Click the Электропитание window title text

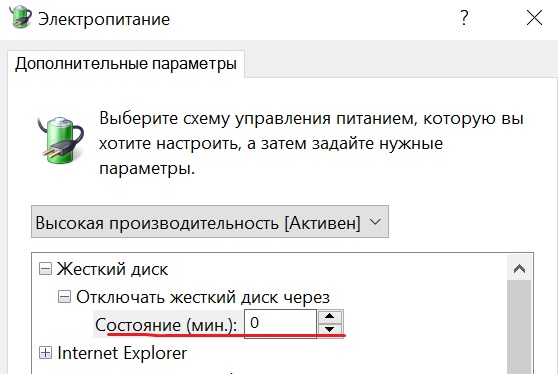(104, 19)
